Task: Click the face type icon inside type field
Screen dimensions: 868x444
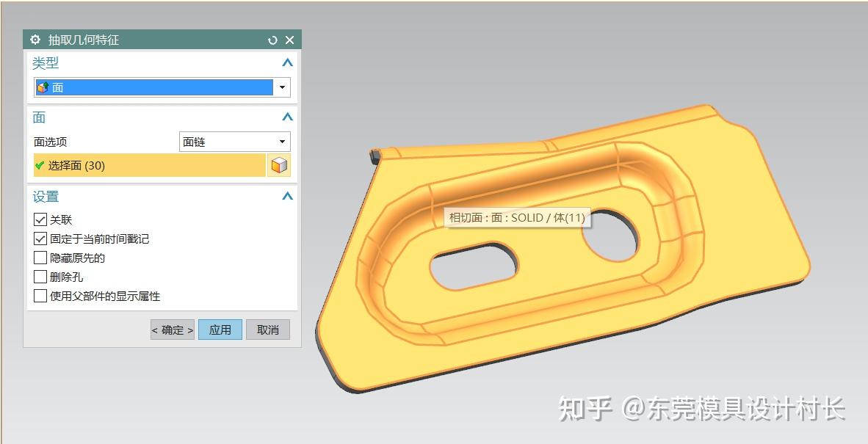Action: [x=43, y=87]
